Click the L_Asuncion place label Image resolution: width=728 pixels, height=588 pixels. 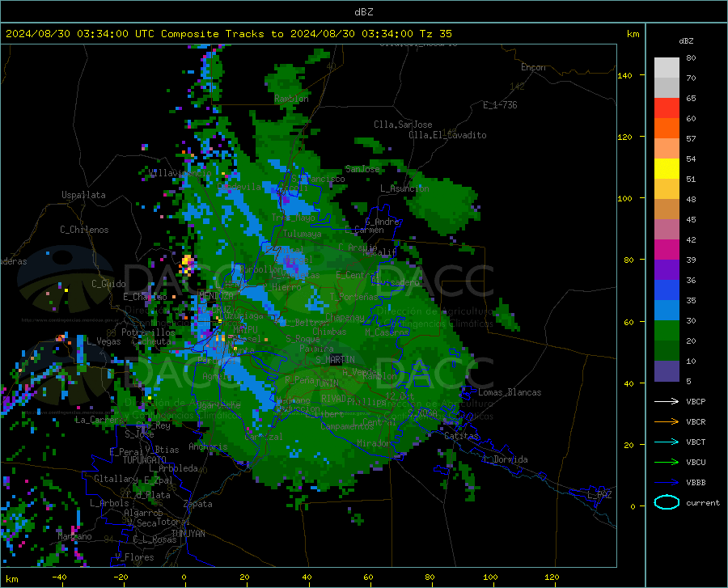(404, 188)
